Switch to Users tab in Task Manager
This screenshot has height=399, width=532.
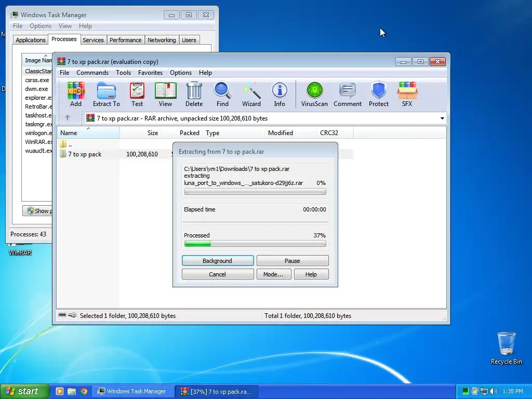[x=189, y=40]
